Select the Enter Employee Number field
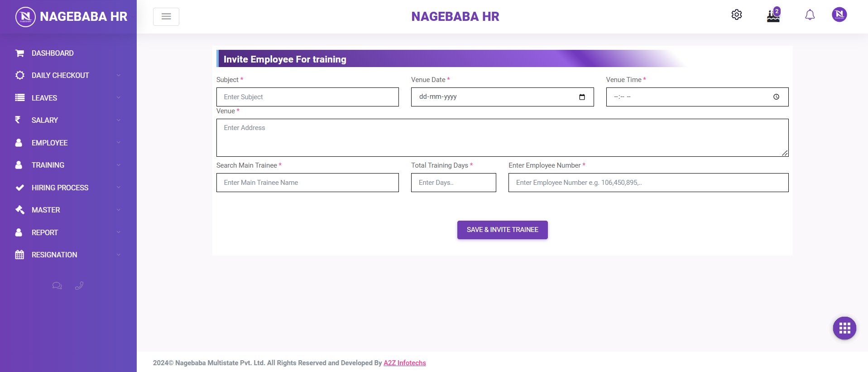868x372 pixels. pos(648,183)
